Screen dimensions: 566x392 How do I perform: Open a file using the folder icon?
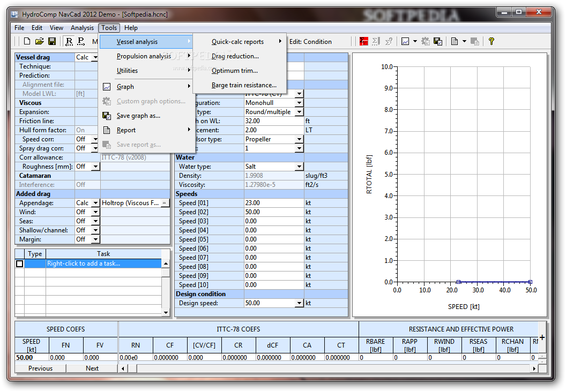pos(39,41)
